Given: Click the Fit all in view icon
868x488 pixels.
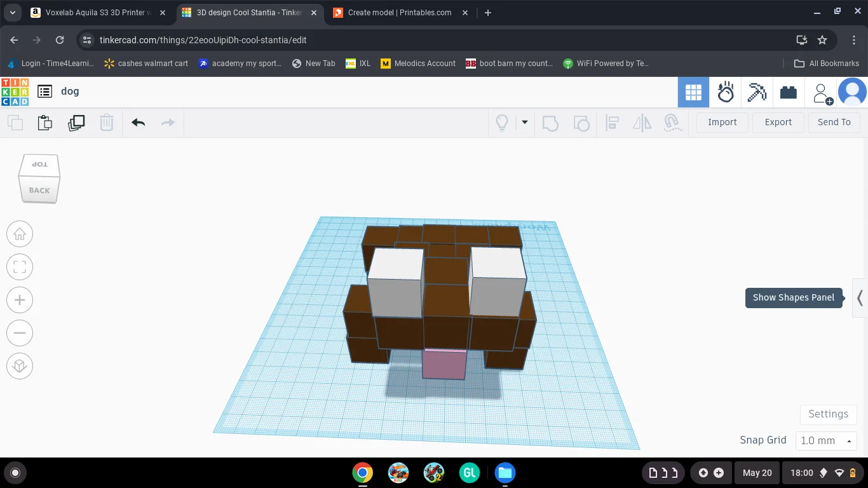Looking at the screenshot, I should (20, 268).
